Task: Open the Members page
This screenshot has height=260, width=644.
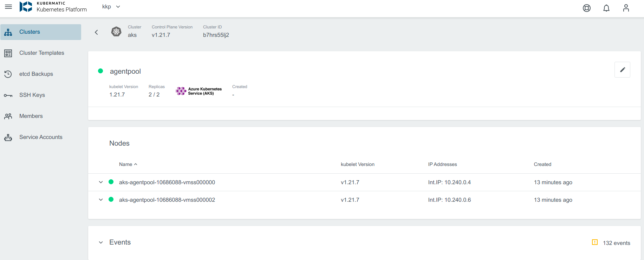Action: coord(31,116)
